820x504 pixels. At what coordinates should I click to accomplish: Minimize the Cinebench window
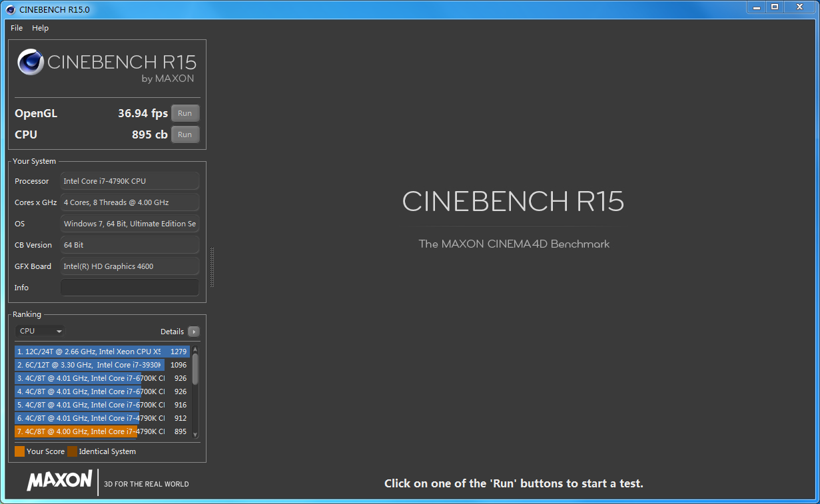(x=756, y=7)
